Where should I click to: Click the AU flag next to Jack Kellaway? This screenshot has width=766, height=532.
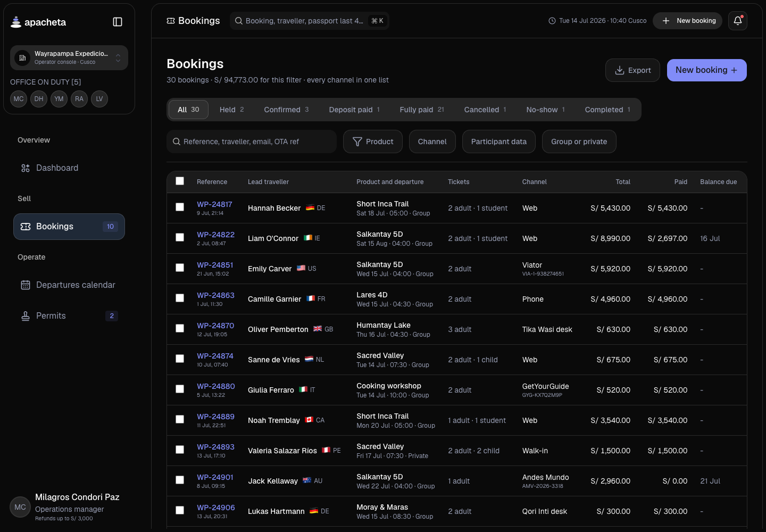(307, 480)
